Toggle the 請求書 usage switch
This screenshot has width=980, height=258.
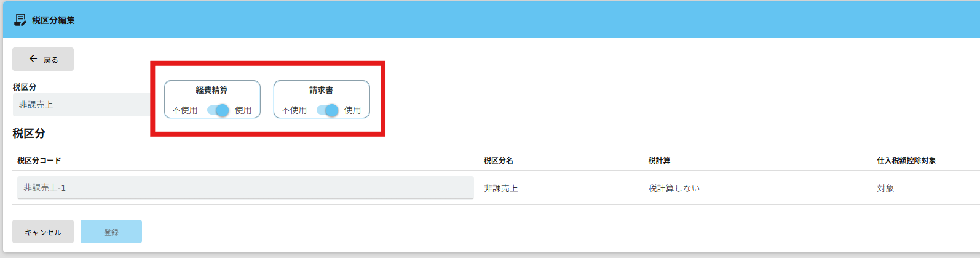(x=327, y=110)
